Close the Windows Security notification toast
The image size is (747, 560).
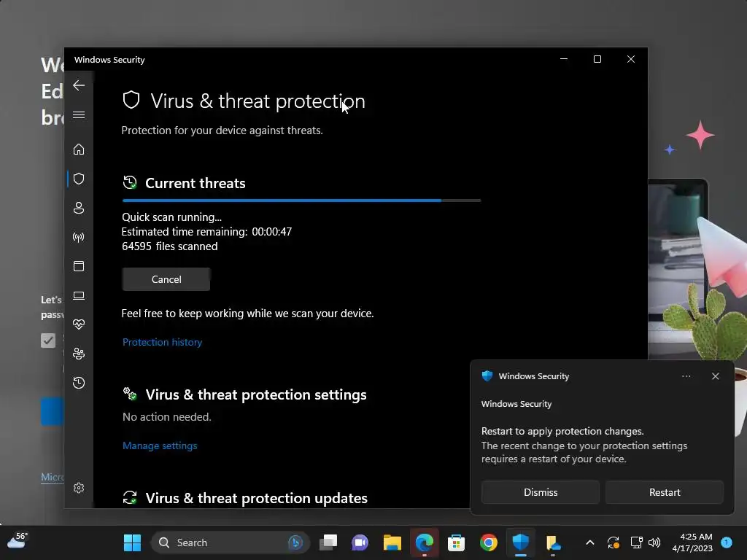pyautogui.click(x=716, y=376)
